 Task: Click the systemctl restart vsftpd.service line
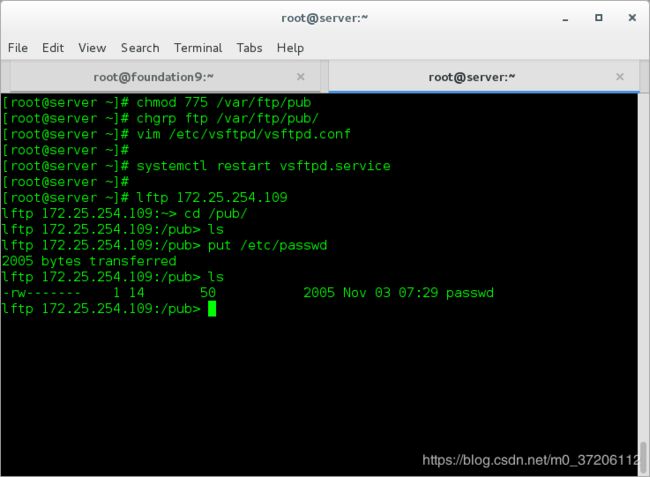point(196,166)
